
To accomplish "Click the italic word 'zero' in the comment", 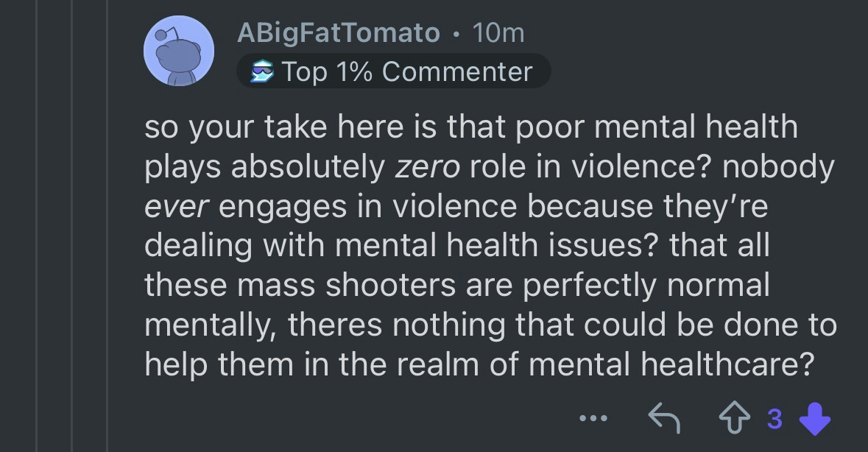I will 427,166.
